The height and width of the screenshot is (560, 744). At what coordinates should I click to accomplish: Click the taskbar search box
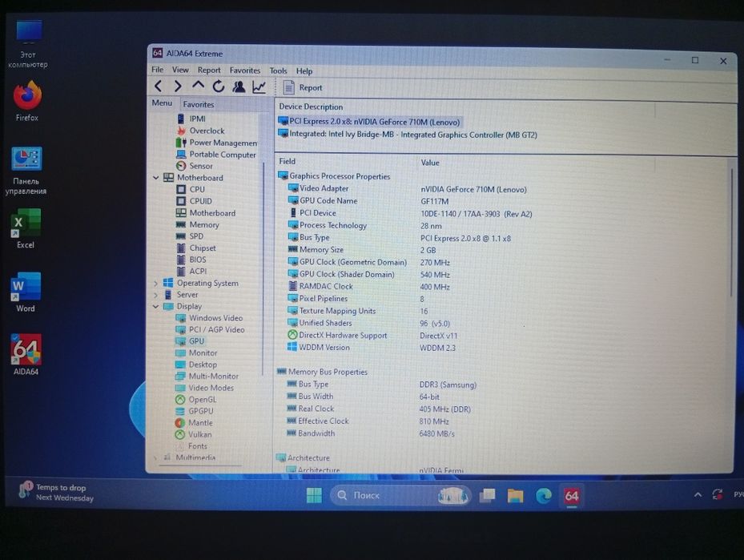[401, 495]
